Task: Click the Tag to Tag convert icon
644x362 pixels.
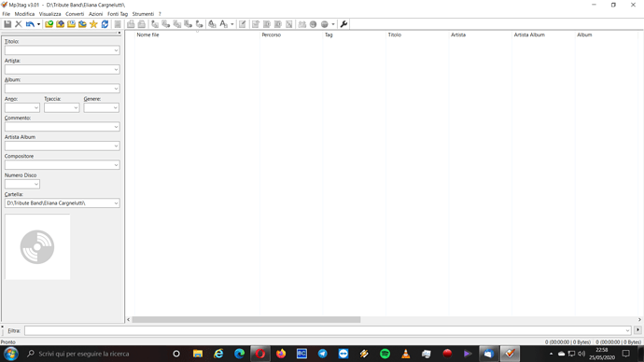Action: 199,24
